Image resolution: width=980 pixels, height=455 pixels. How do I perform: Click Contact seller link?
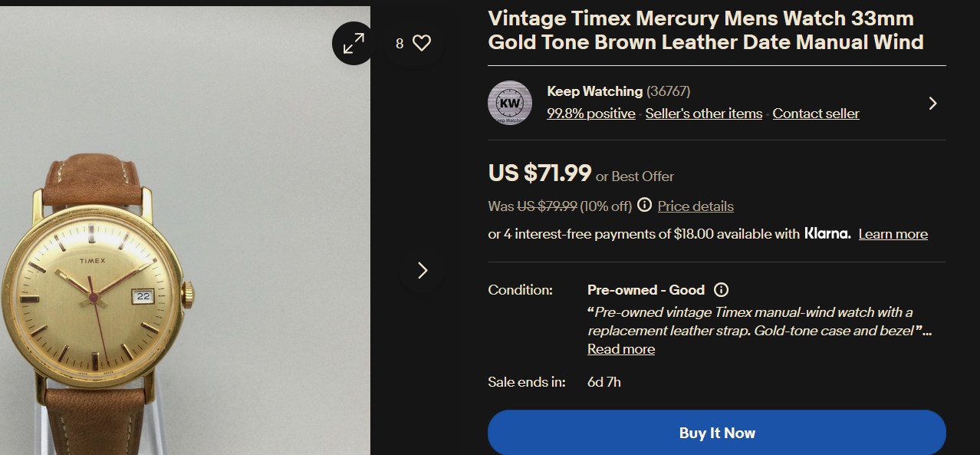815,114
